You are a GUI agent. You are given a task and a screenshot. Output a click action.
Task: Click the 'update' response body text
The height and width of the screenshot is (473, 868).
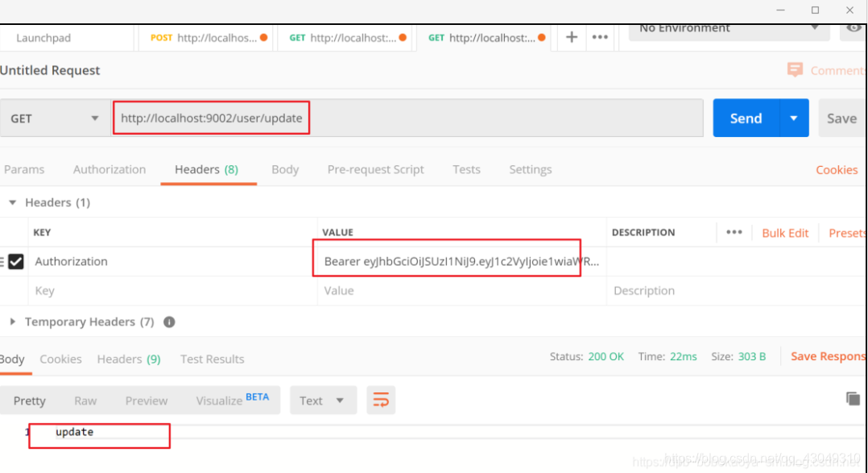tap(75, 432)
